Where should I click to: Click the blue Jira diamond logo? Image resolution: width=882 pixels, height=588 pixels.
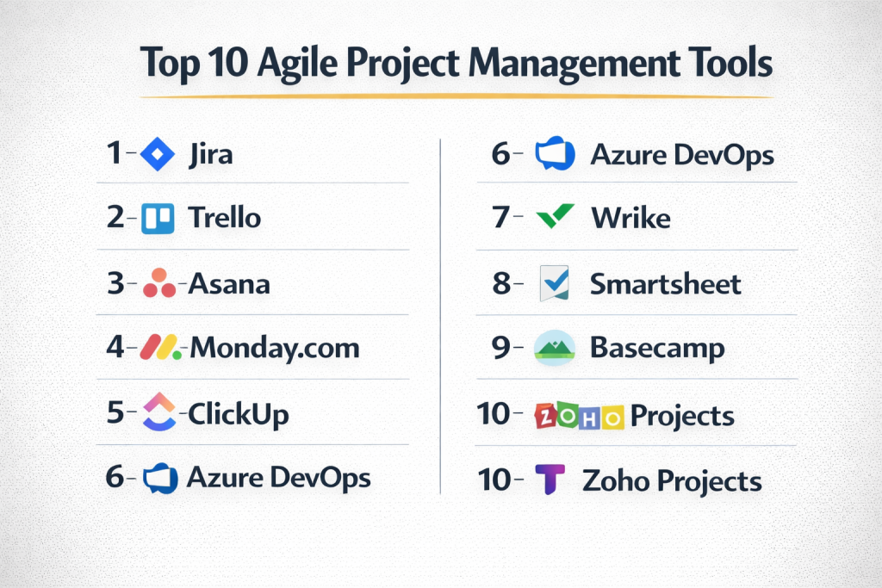pos(156,155)
